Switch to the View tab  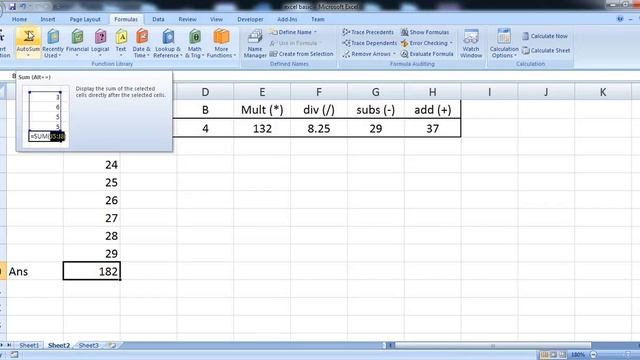point(216,19)
